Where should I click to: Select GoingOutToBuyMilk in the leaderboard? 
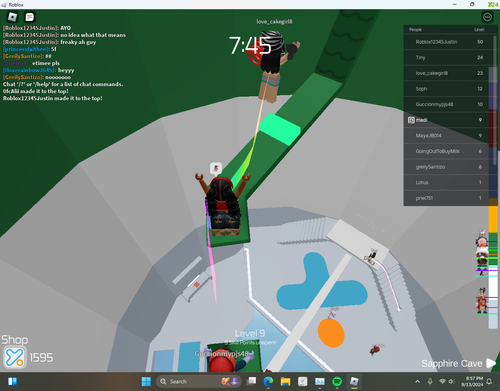coord(446,151)
